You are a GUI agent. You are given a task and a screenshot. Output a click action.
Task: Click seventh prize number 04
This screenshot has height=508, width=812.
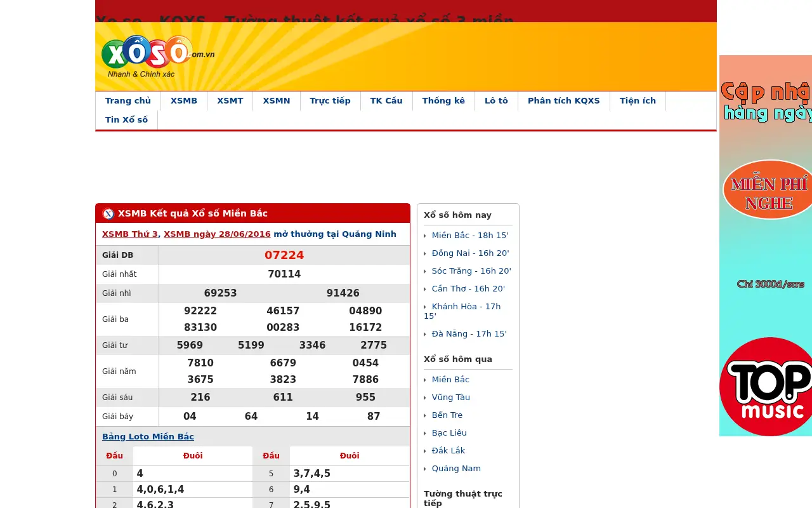190,417
